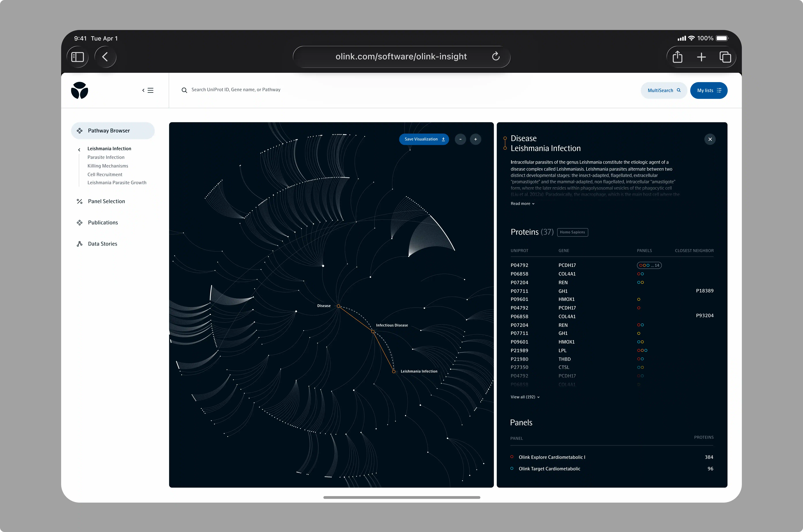The height and width of the screenshot is (532, 803).
Task: Open browser share icon
Action: click(x=677, y=57)
